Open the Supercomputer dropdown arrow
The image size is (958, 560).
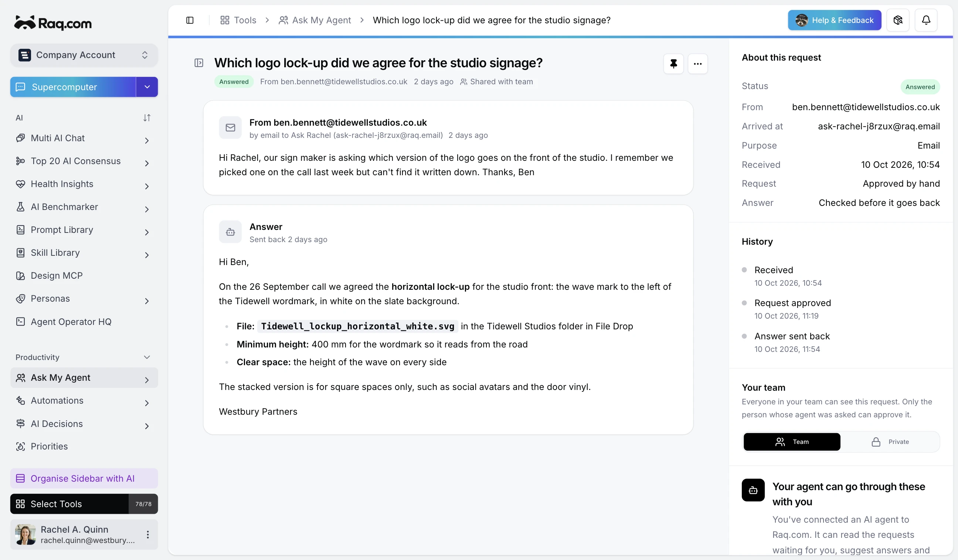(147, 87)
